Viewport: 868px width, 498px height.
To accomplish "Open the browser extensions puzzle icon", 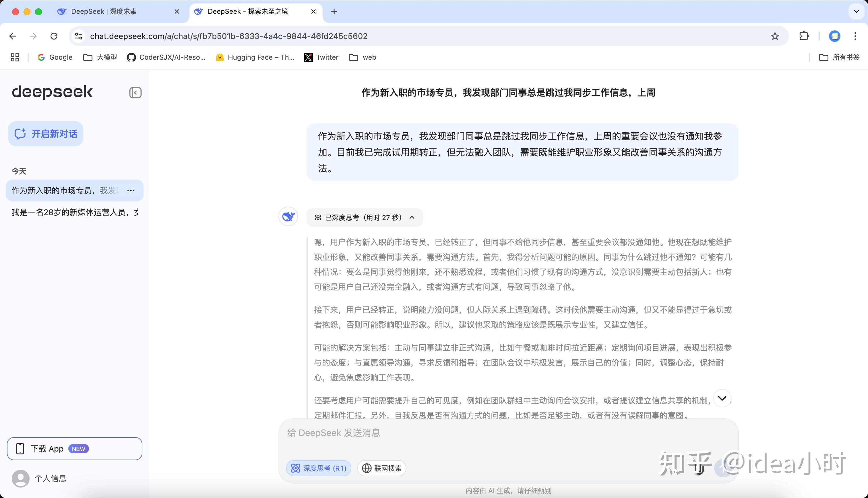I will [x=804, y=36].
